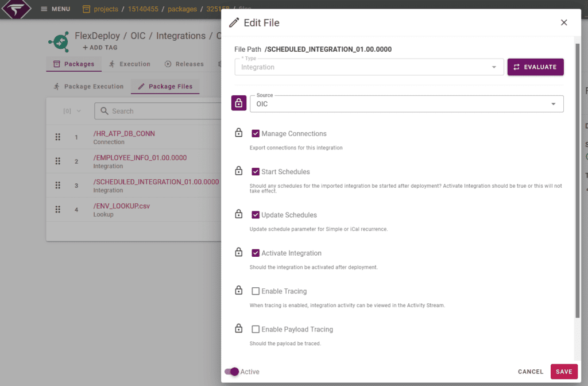The image size is (588, 386).
Task: Expand the [0] selection dropdown
Action: [x=72, y=111]
